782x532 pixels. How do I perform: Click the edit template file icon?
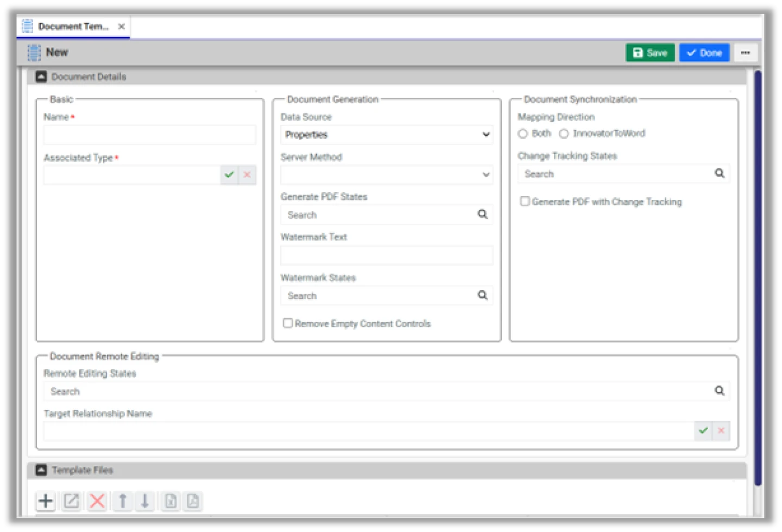[71, 501]
